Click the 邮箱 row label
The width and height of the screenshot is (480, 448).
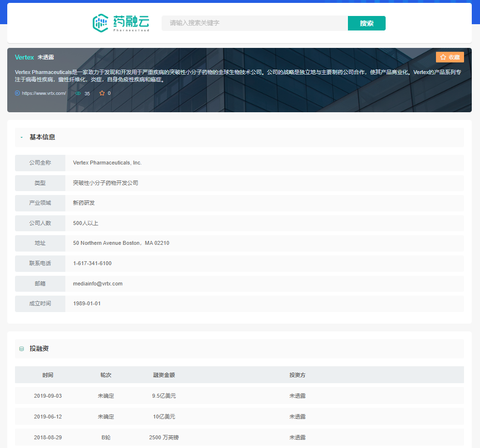(x=40, y=284)
